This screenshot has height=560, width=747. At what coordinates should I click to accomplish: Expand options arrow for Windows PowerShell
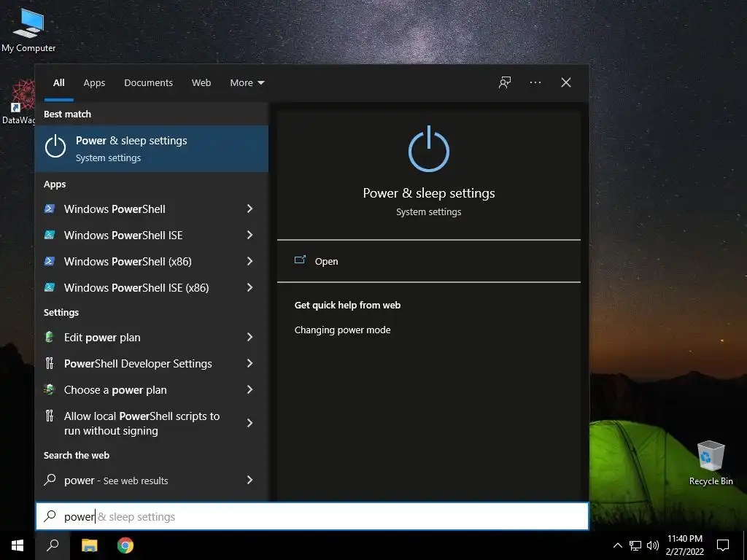click(249, 209)
